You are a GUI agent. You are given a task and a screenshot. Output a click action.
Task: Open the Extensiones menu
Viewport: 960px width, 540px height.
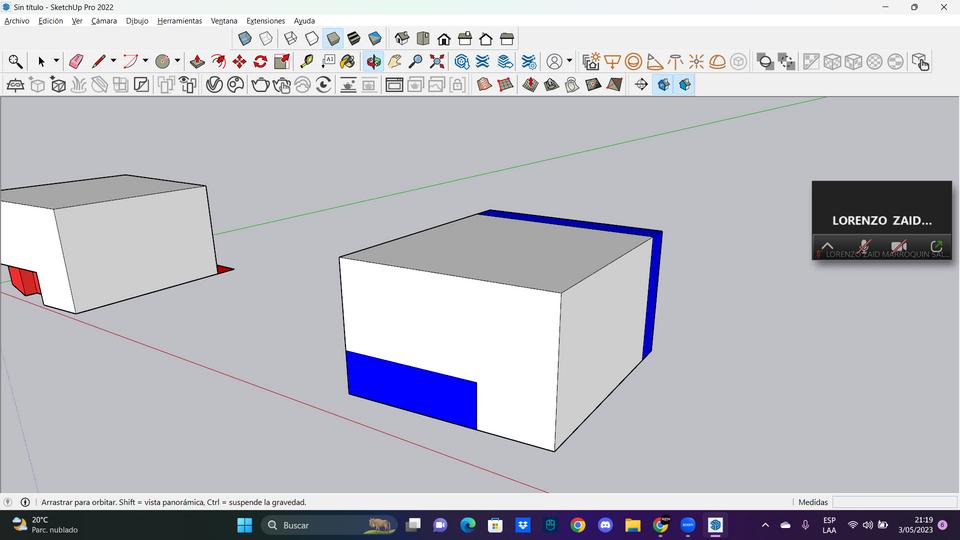(x=265, y=21)
